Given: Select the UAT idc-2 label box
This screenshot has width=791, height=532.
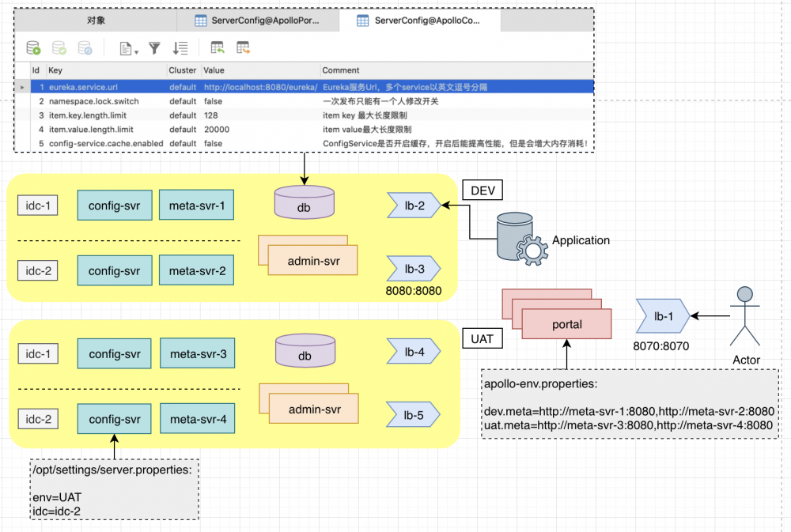Looking at the screenshot, I should (x=38, y=418).
